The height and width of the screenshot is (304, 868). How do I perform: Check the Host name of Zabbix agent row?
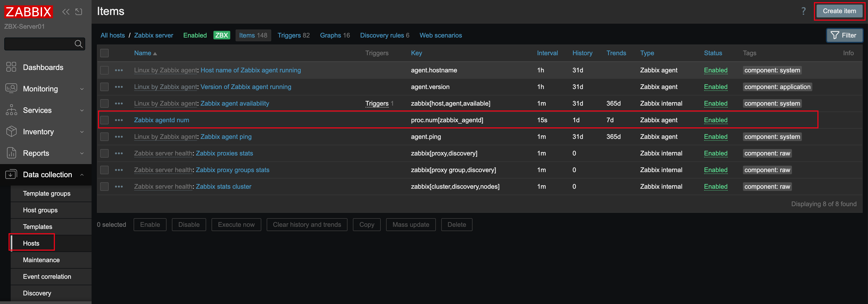(104, 70)
